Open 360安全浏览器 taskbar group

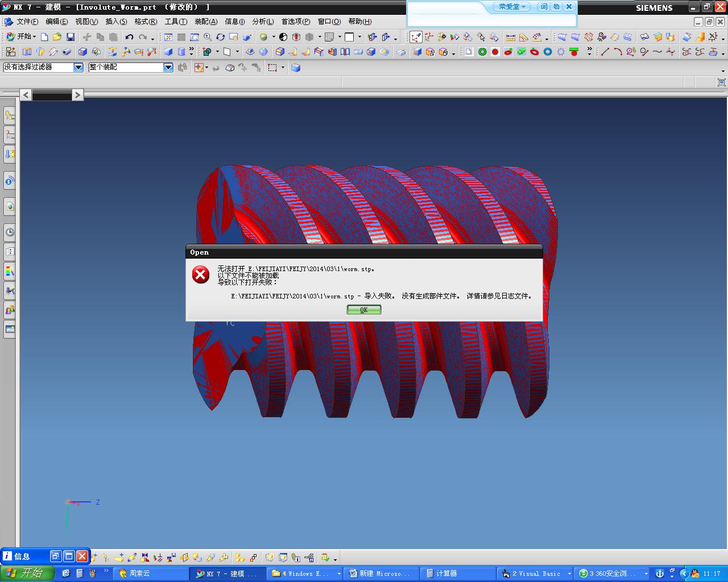[x=612, y=573]
